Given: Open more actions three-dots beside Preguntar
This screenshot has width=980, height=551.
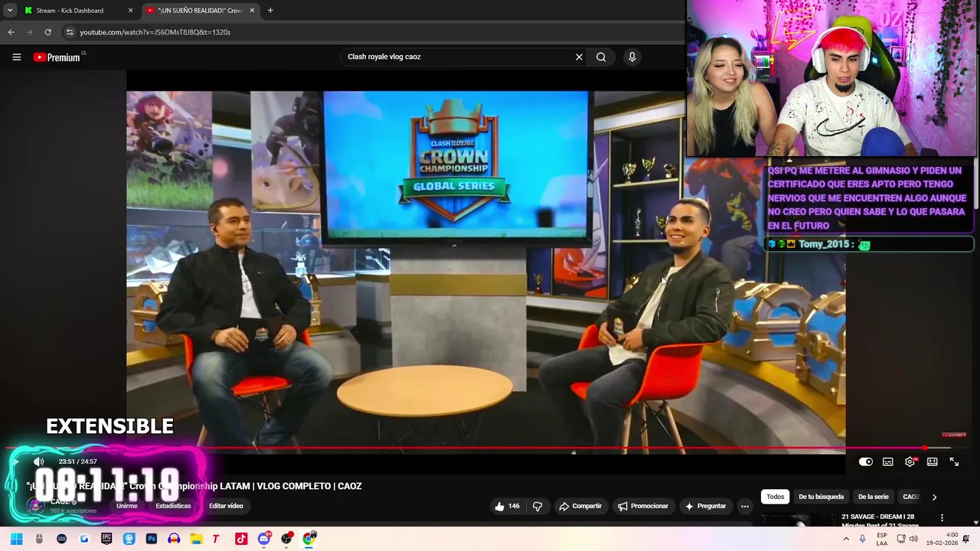Looking at the screenshot, I should [744, 506].
